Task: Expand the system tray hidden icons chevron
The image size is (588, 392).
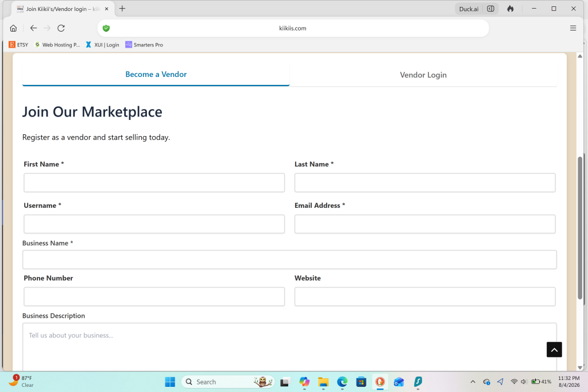Action: pos(473,382)
